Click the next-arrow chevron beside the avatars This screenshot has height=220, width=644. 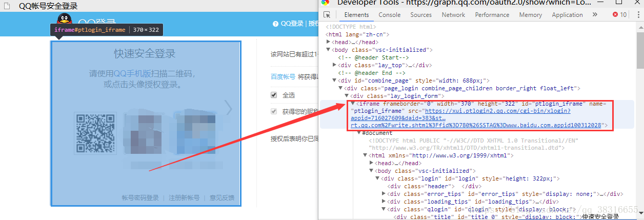point(229,108)
